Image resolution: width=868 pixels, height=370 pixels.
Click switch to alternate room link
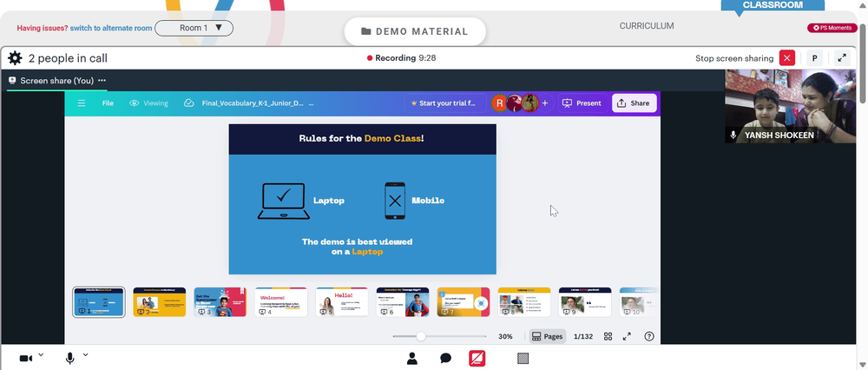[111, 28]
